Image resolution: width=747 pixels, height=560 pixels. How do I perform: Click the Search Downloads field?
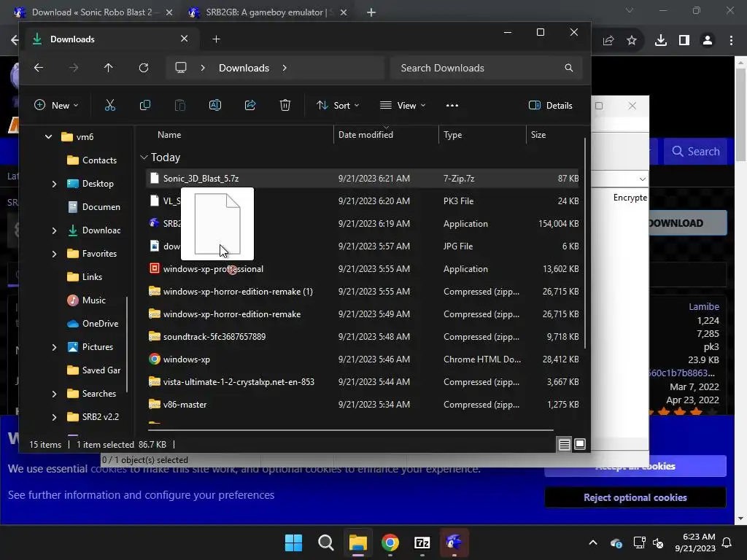click(x=485, y=68)
